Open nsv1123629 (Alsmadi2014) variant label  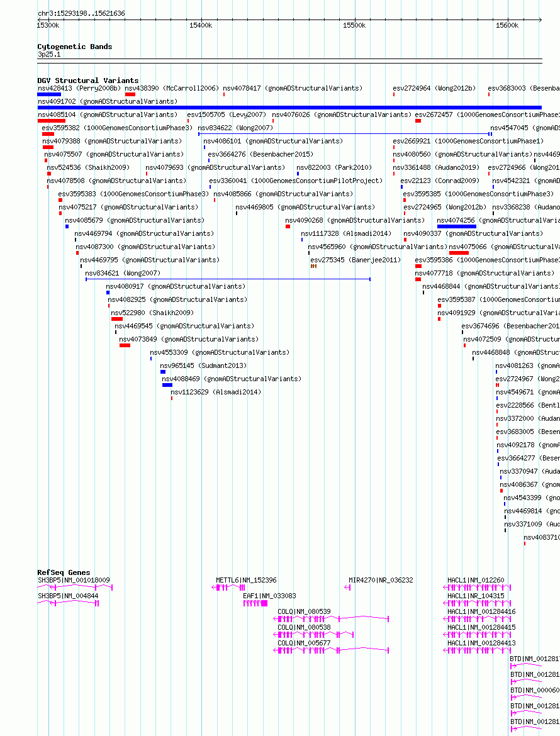point(216,392)
